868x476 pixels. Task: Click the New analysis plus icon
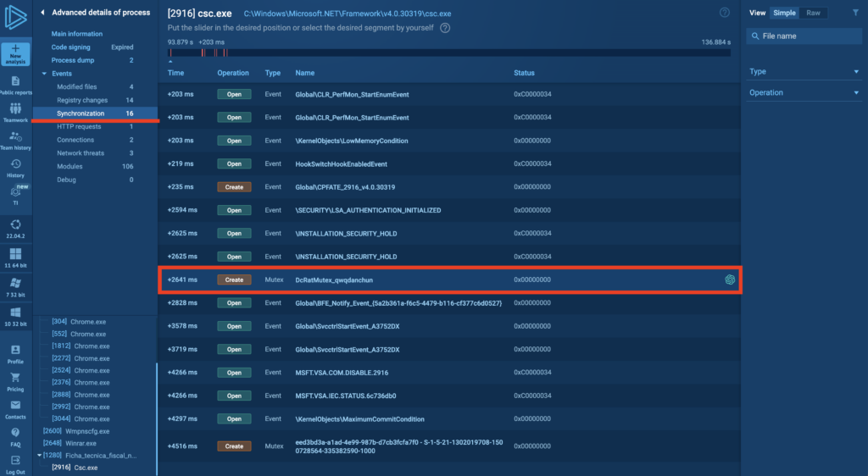pyautogui.click(x=15, y=50)
